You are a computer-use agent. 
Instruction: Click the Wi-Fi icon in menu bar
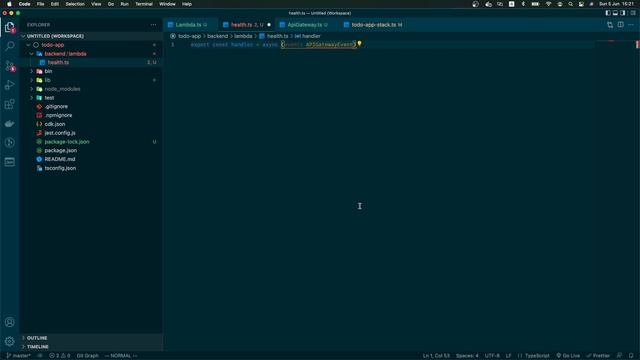coord(549,4)
